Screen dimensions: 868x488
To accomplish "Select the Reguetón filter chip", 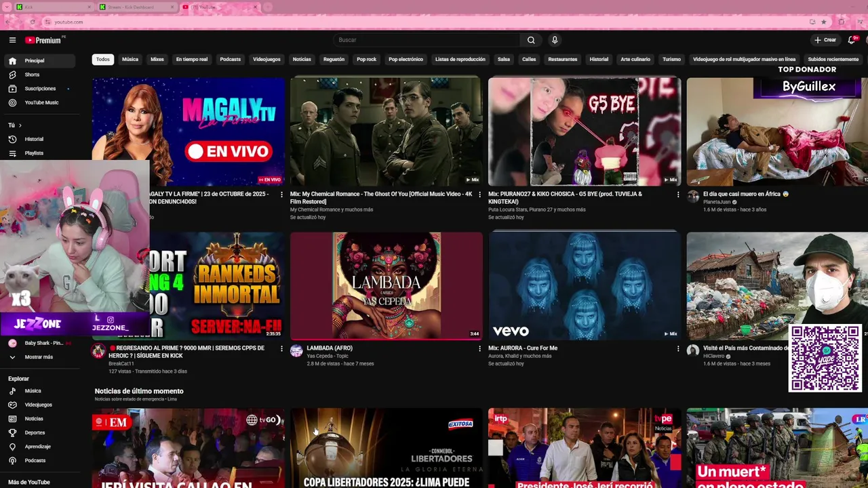I will pyautogui.click(x=334, y=60).
